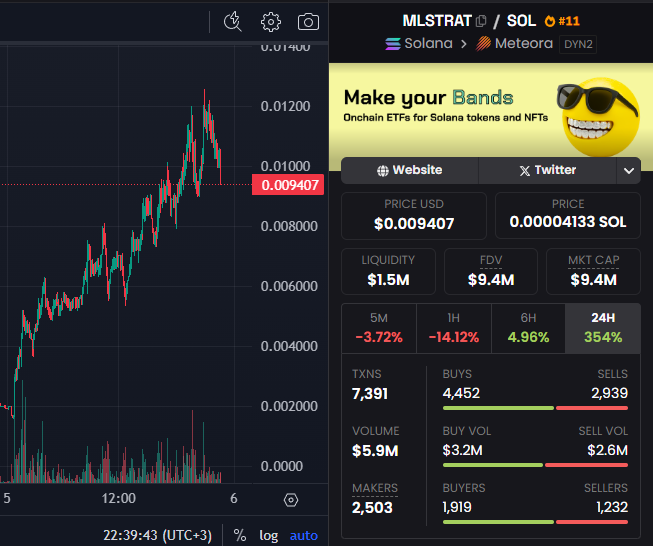The height and width of the screenshot is (546, 653).
Task: Select the 6H timeframe tab
Action: pos(528,328)
